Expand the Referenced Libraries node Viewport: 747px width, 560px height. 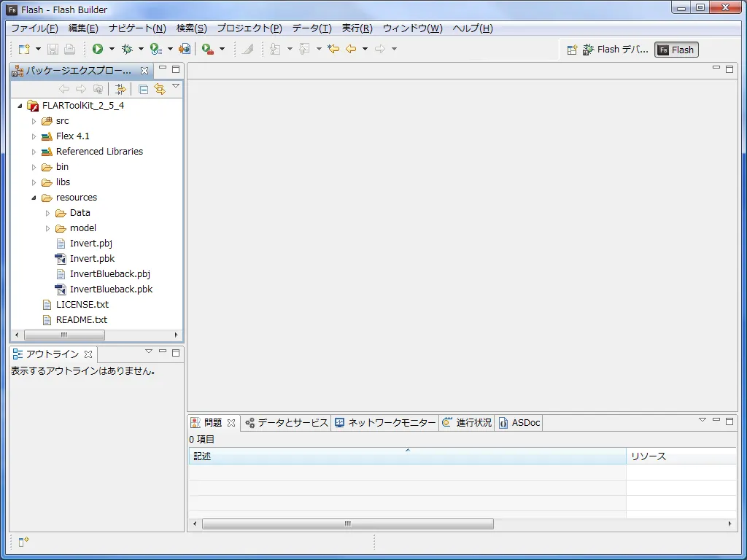coord(34,152)
